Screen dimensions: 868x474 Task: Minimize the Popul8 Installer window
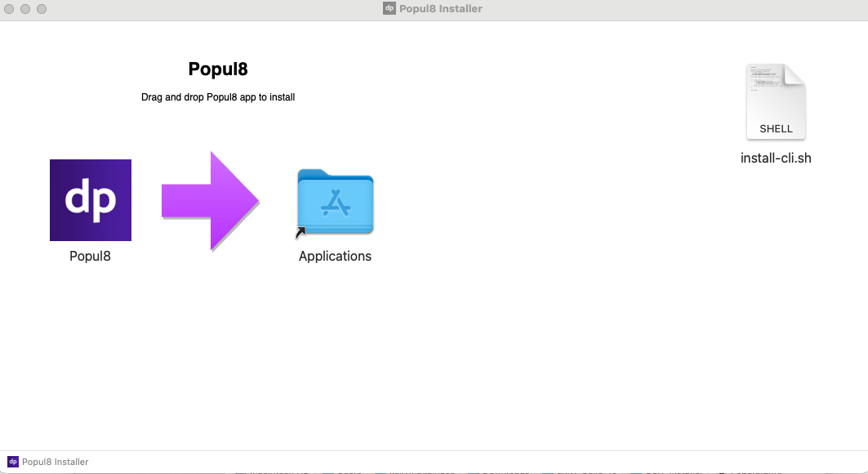(25, 9)
